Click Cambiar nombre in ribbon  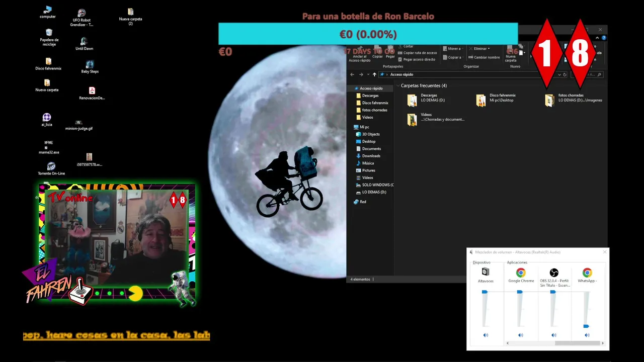click(x=484, y=57)
